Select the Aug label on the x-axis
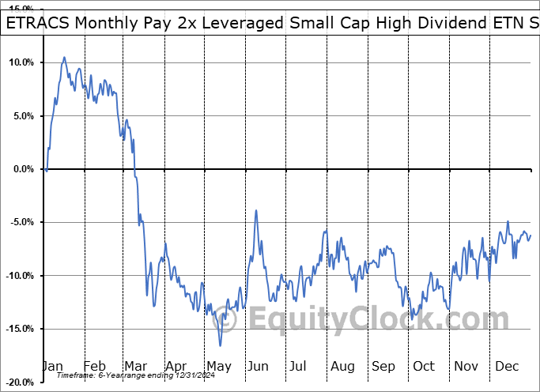This screenshot has height=392, width=540. pos(342,366)
